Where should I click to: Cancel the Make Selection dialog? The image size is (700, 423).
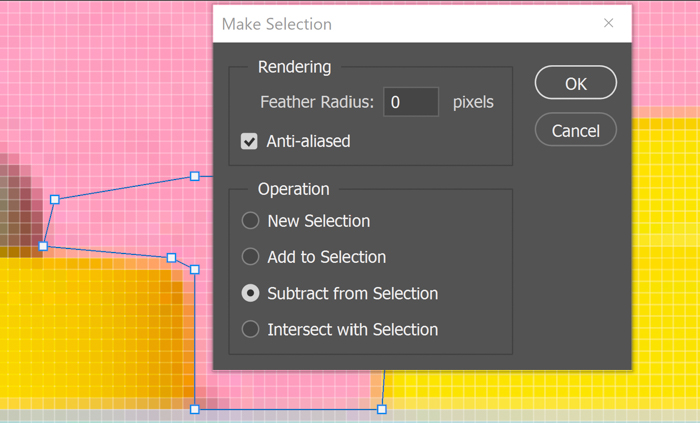575,130
